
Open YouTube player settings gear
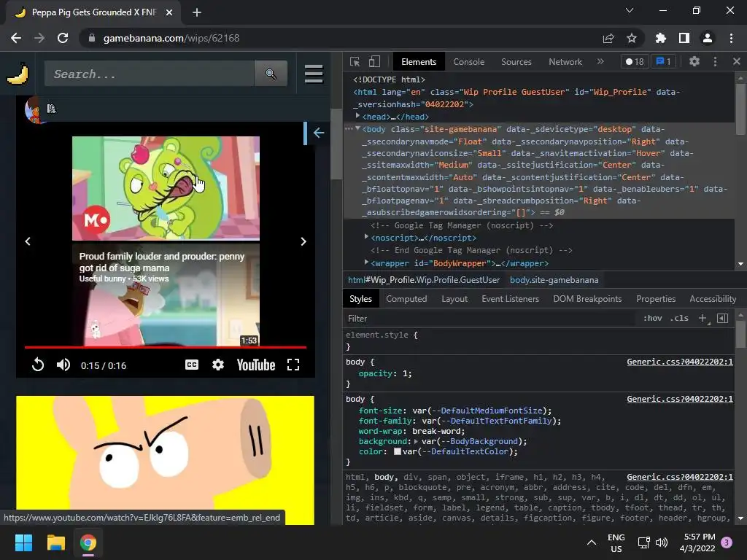pyautogui.click(x=217, y=365)
